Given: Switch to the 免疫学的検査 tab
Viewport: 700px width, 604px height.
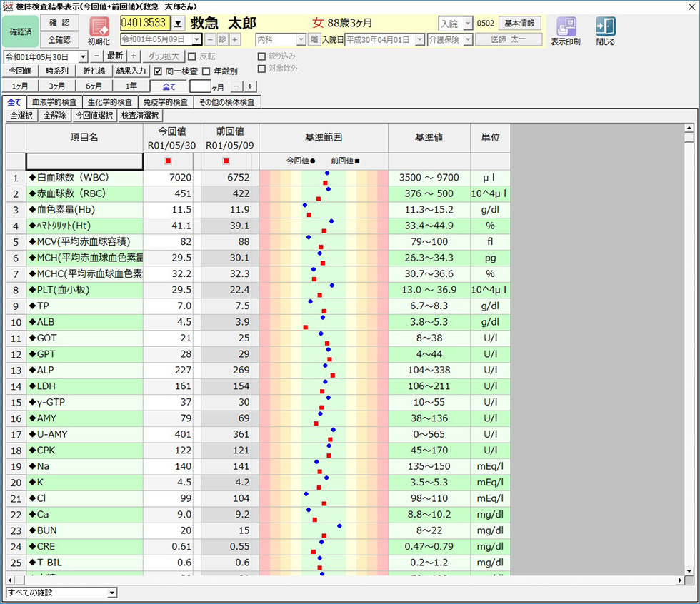Looking at the screenshot, I should 166,102.
